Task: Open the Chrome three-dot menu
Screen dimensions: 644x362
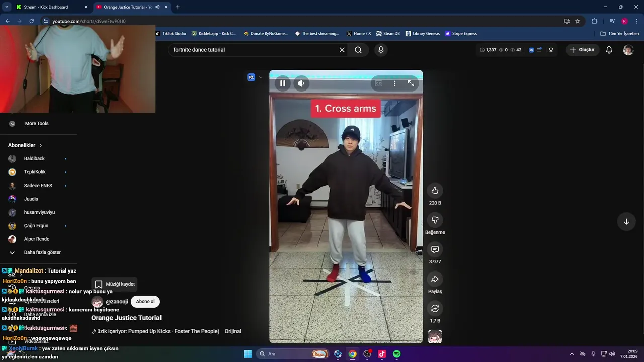Action: [x=636, y=21]
